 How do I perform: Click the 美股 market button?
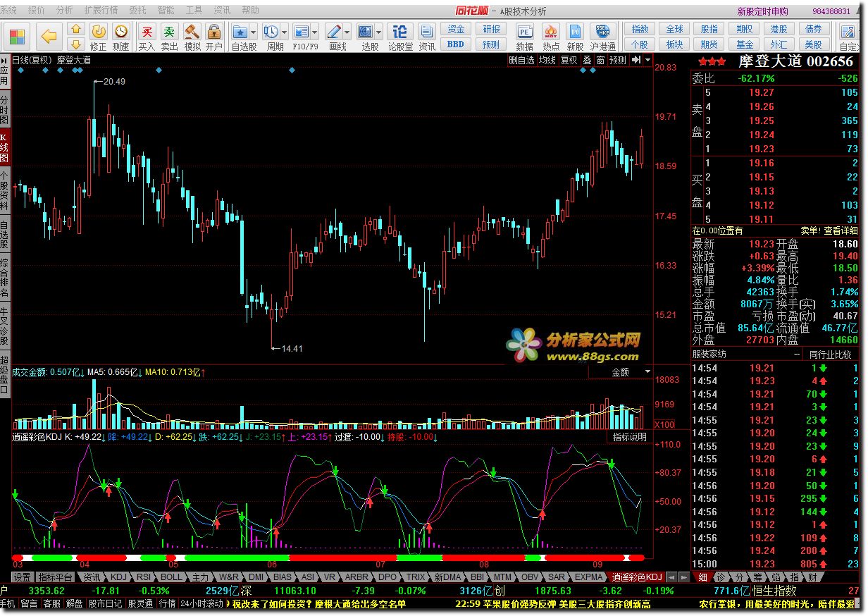click(813, 44)
